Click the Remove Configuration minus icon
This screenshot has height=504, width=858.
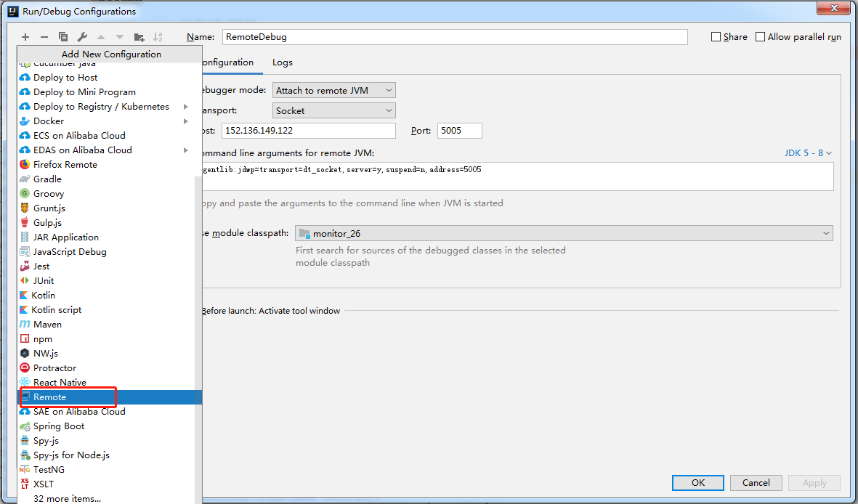(44, 37)
